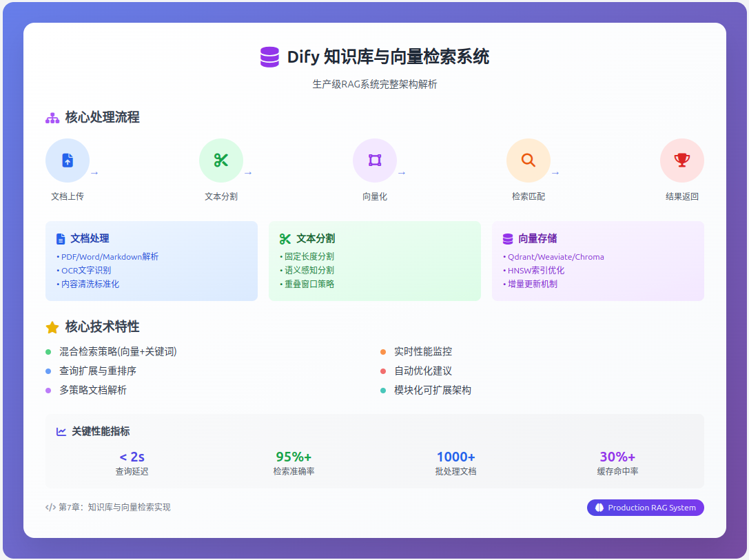The width and height of the screenshot is (749, 560).
Task: Click the 批处理文档 metric label
Action: point(455,472)
